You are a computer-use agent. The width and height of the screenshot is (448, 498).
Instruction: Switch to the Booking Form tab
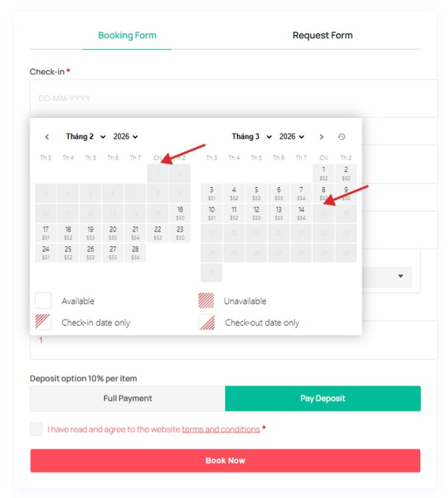tap(127, 36)
